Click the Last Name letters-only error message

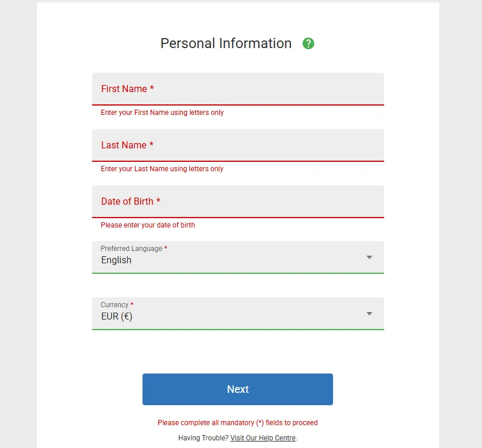[162, 169]
